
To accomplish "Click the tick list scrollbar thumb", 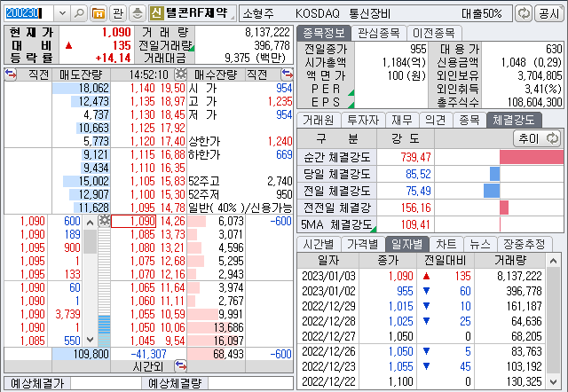I will [91, 241].
